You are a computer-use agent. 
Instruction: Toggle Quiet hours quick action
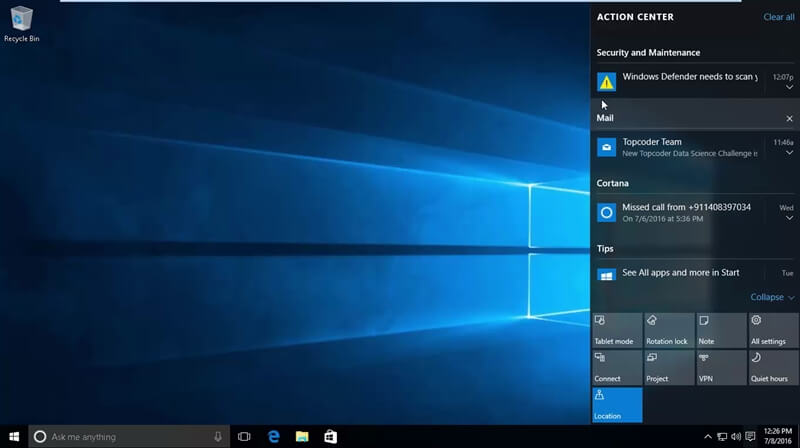[773, 368]
